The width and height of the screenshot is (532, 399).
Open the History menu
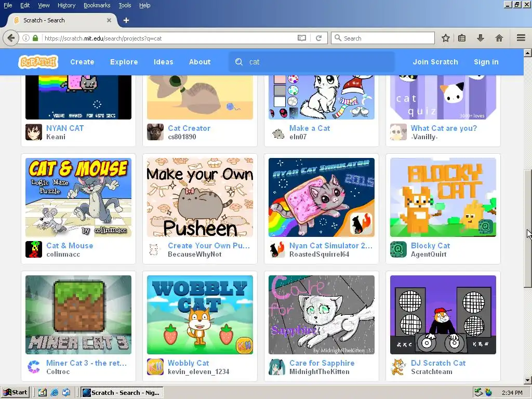coord(66,5)
